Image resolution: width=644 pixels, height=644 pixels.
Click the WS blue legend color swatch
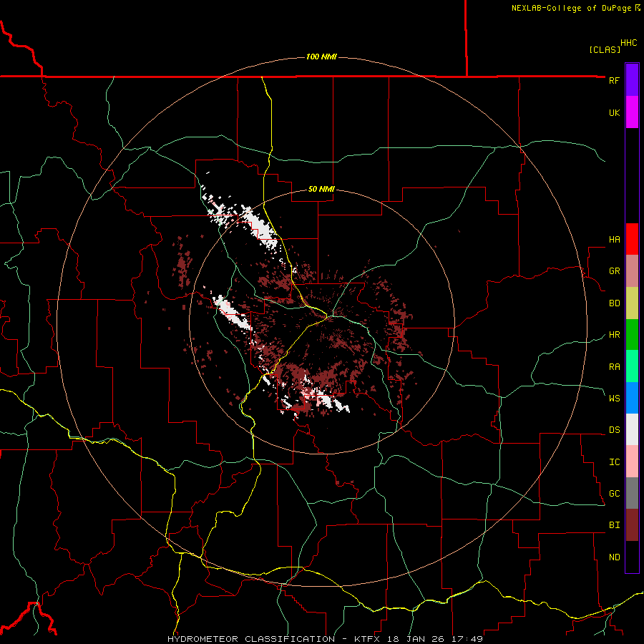coord(632,398)
